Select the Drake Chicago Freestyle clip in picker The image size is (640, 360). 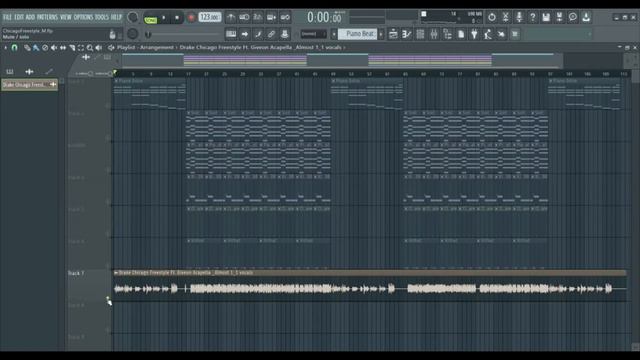(29, 84)
